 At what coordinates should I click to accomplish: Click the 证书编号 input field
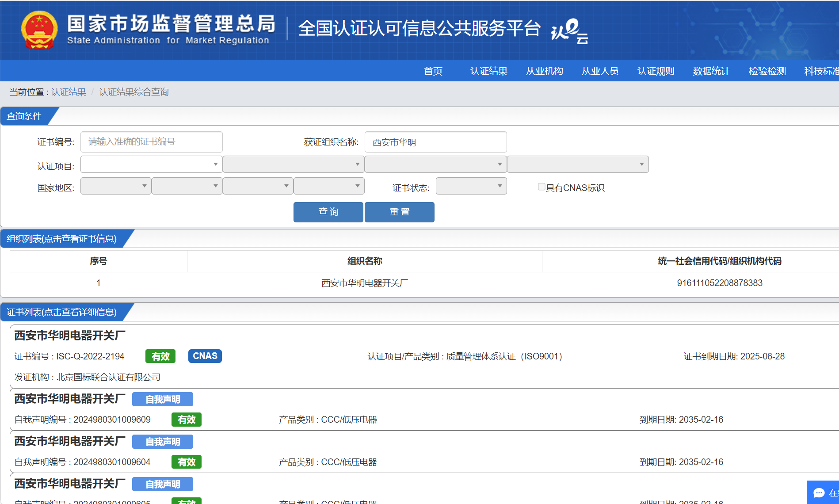pyautogui.click(x=151, y=142)
